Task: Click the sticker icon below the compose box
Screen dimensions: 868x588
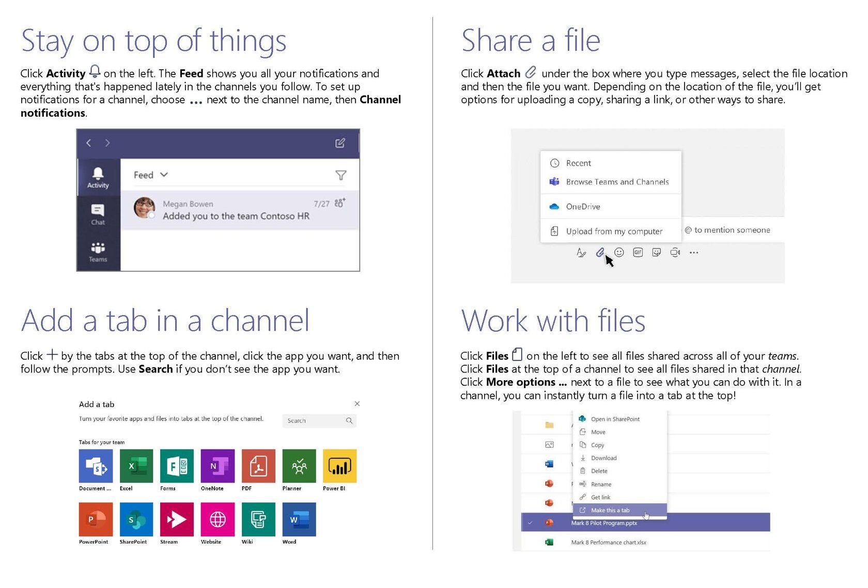Action: (656, 252)
